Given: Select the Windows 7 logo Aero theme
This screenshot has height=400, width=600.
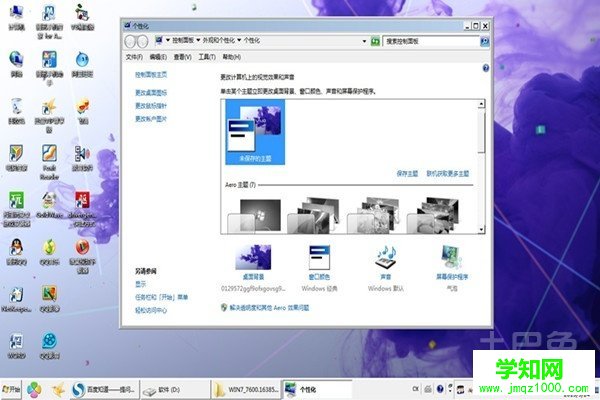Looking at the screenshot, I should tap(254, 216).
